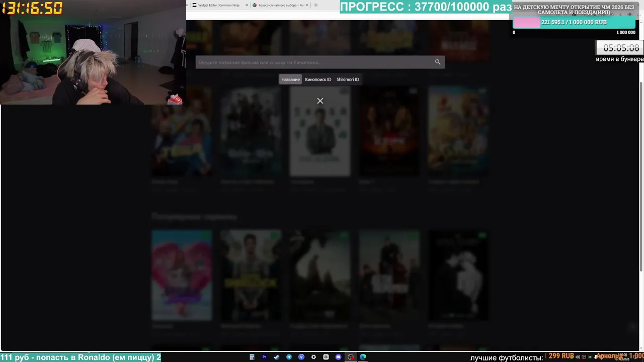This screenshot has height=362, width=644.
Task: Open Discord from the taskbar
Action: point(338,357)
